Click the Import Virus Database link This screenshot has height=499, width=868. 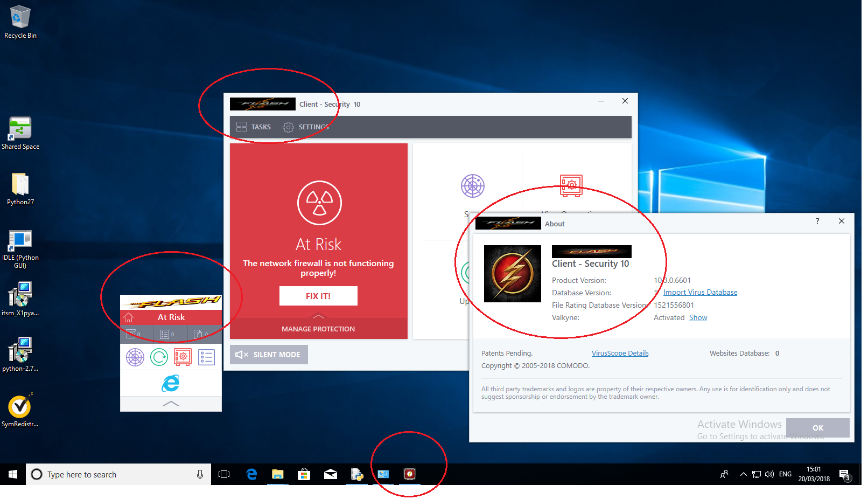tap(700, 292)
